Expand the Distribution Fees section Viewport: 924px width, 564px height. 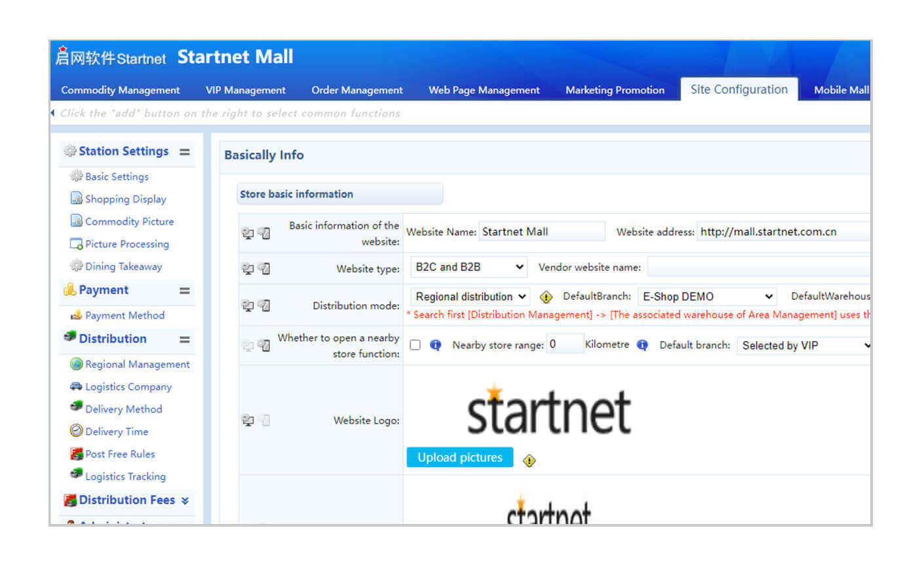point(185,500)
